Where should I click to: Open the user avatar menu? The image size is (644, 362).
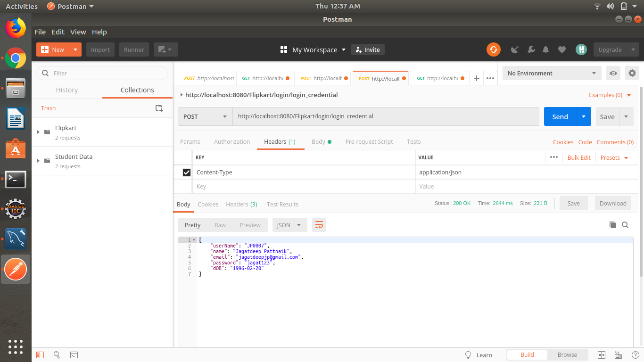(x=581, y=49)
